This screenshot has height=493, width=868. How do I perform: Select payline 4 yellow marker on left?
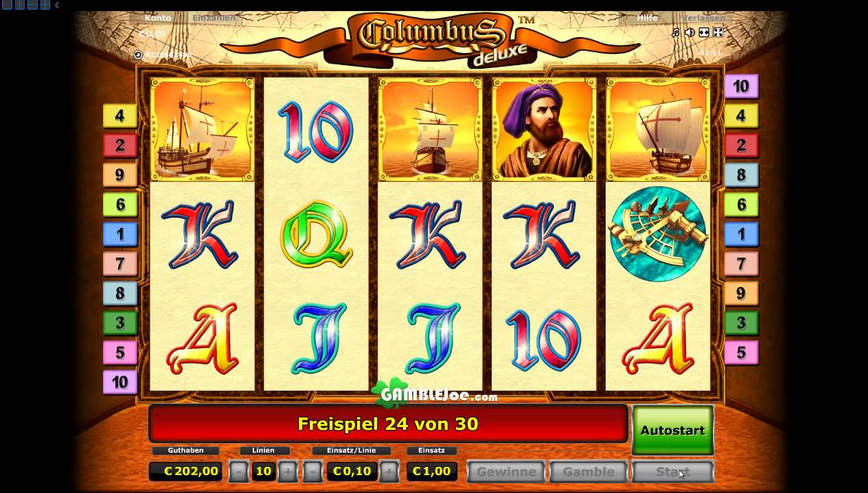pyautogui.click(x=119, y=115)
